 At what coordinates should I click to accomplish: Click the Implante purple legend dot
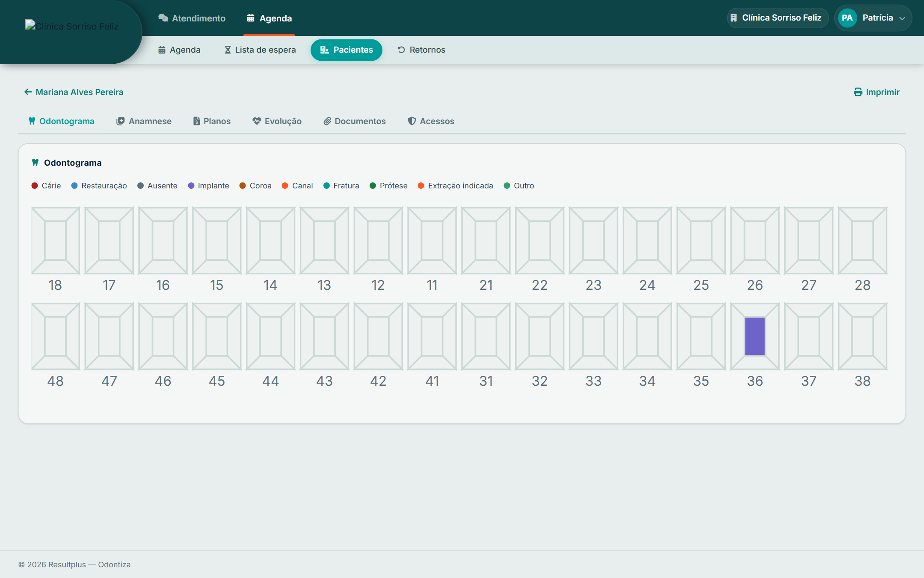pos(191,185)
